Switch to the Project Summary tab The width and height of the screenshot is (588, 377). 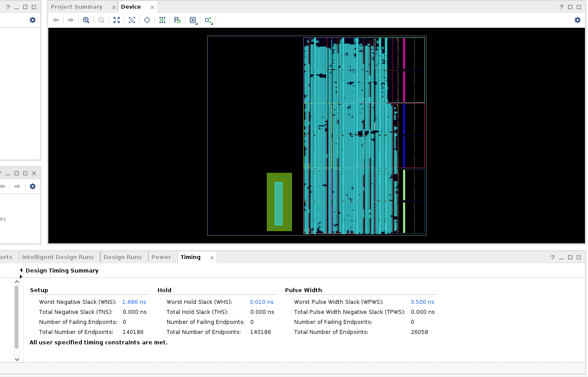77,7
